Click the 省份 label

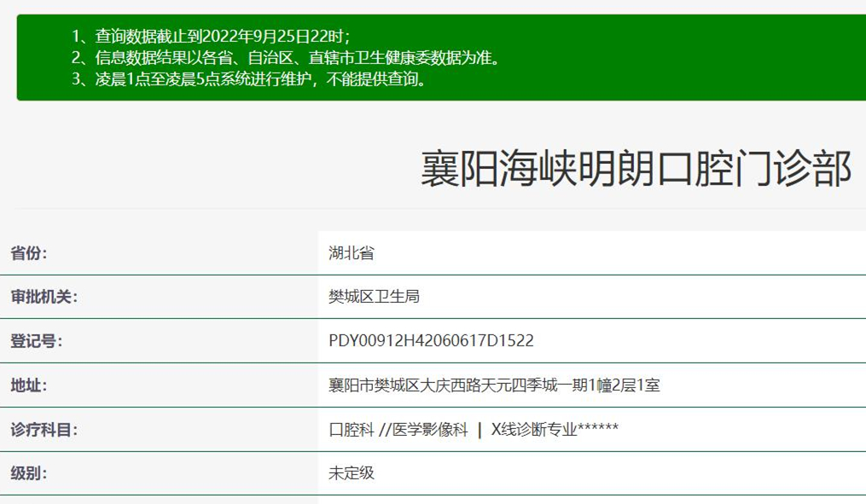tap(29, 252)
